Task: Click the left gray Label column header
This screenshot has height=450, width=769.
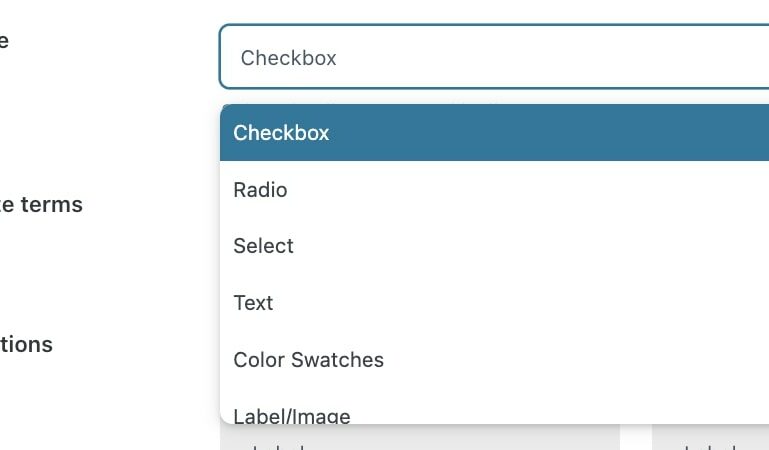Action: 420,438
